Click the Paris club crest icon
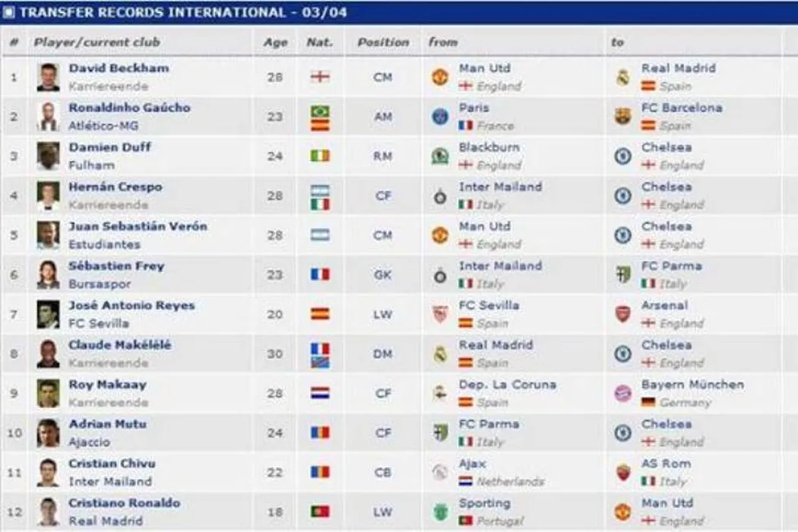The image size is (798, 532). tap(440, 116)
